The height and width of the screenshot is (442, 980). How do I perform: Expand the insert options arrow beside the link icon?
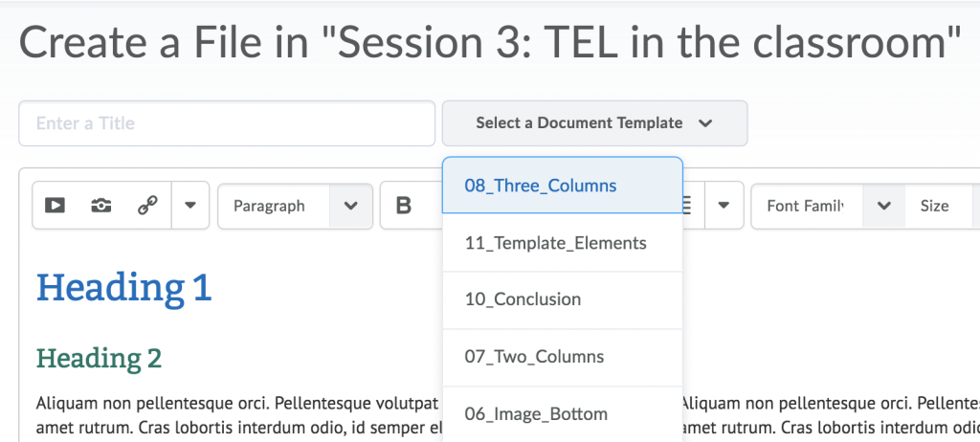[x=189, y=206]
